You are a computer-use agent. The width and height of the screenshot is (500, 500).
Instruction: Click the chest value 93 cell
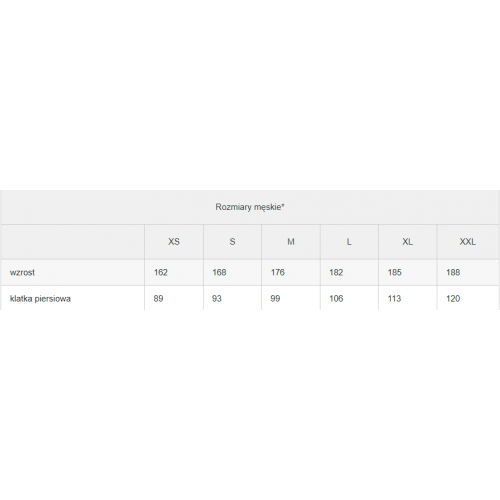click(232, 298)
